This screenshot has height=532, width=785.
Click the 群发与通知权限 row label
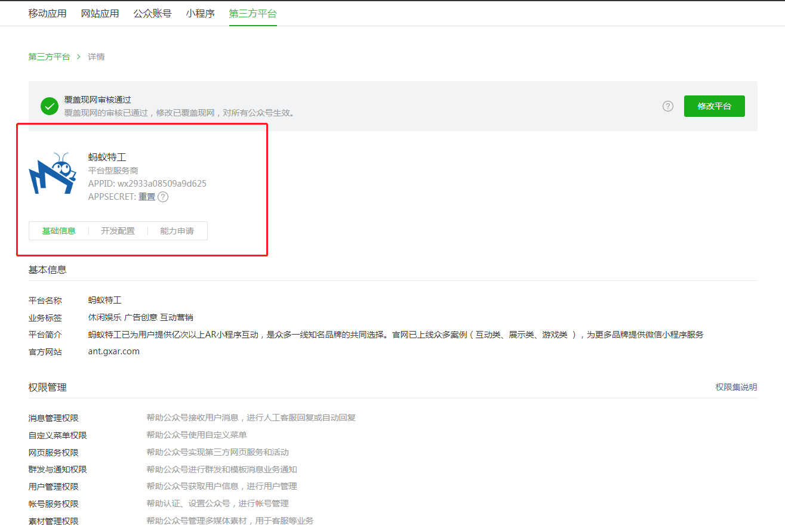click(x=57, y=469)
